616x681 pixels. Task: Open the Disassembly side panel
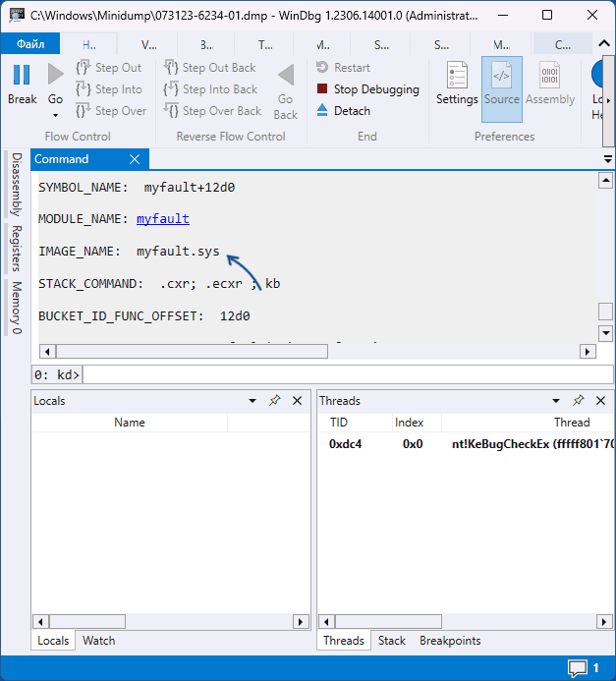coord(16,184)
